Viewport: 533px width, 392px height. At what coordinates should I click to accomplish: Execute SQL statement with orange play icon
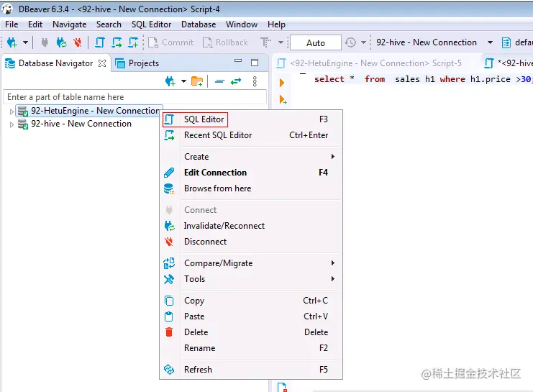point(282,83)
